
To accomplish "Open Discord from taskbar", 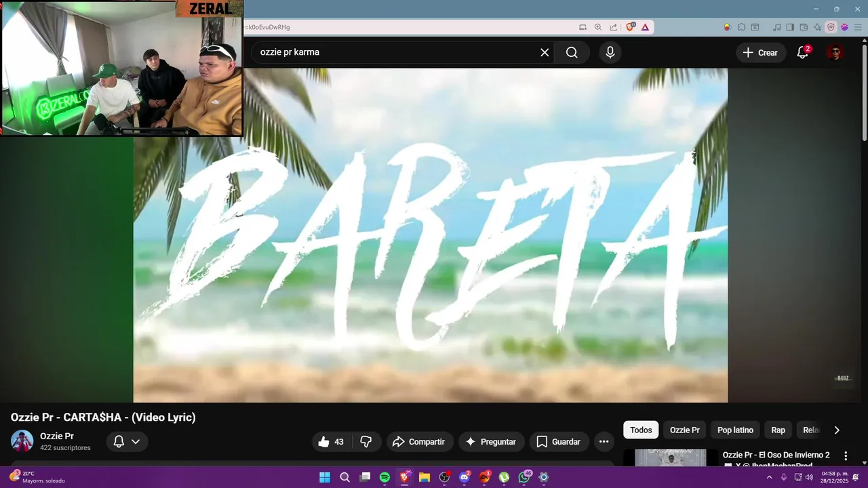I will [x=465, y=477].
